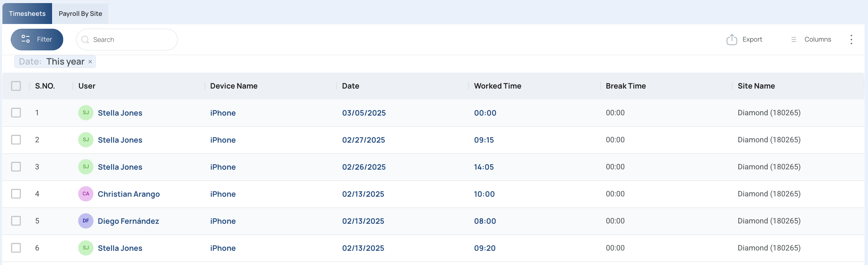The height and width of the screenshot is (265, 868).
Task: Check the box for row 6
Action: [16, 248]
